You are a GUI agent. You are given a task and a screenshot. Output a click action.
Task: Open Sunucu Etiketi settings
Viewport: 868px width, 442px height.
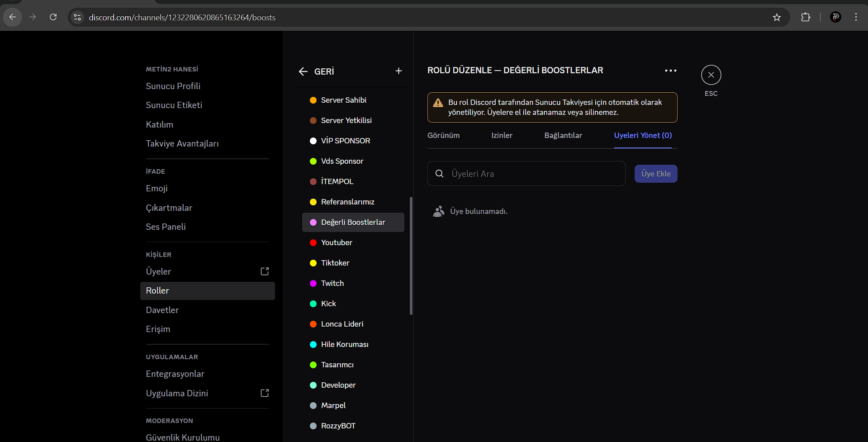pos(208,105)
